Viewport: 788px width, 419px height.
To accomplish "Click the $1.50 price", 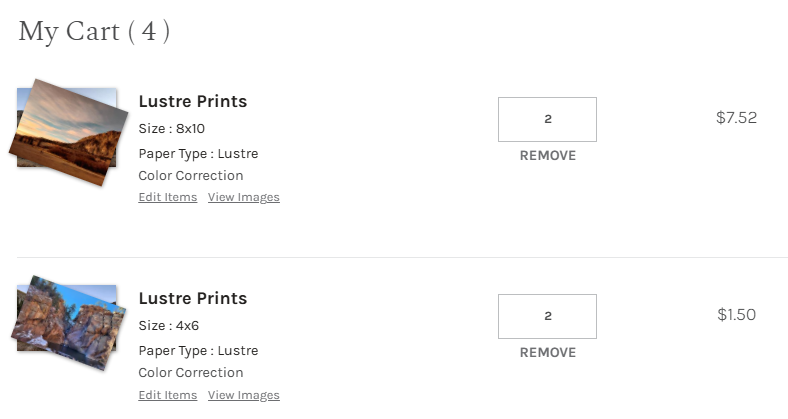I will 736,314.
